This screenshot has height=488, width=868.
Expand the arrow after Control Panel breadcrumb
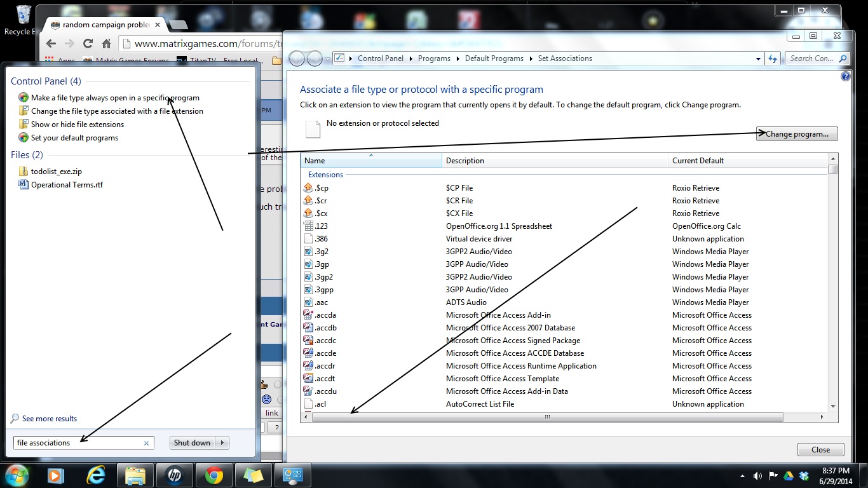coord(410,58)
